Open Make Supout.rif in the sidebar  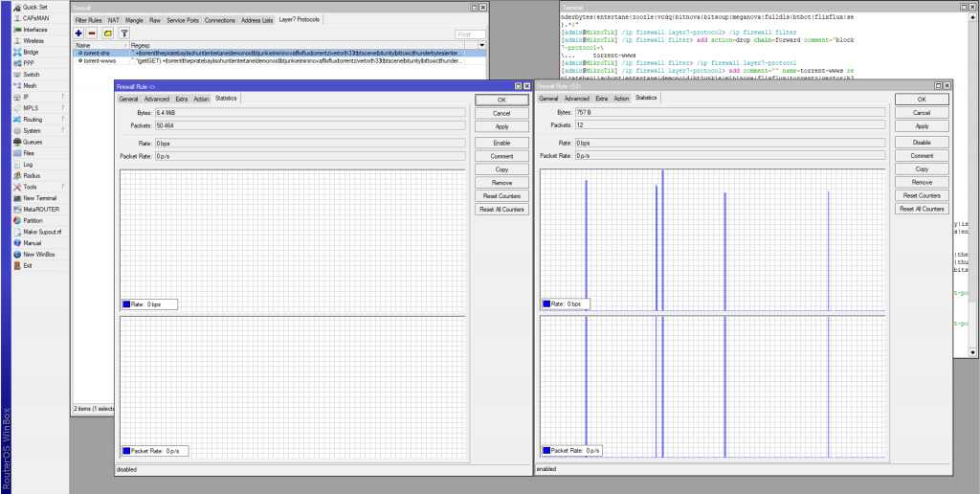coord(41,232)
